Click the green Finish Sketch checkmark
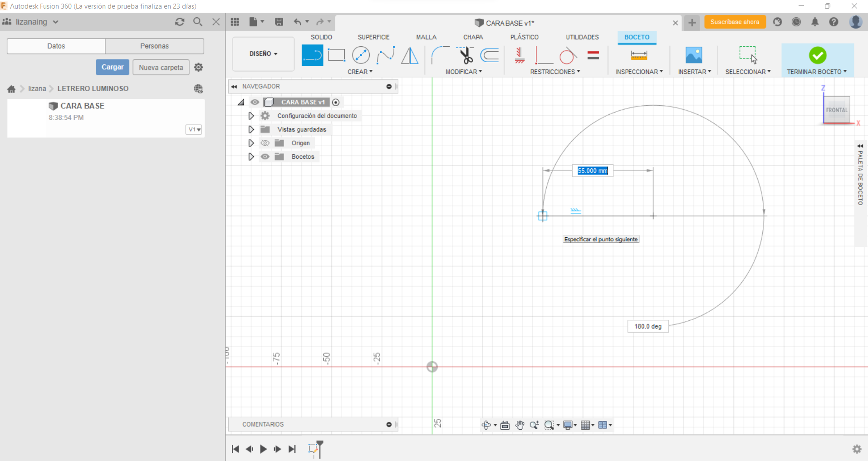Image resolution: width=868 pixels, height=461 pixels. coord(818,55)
